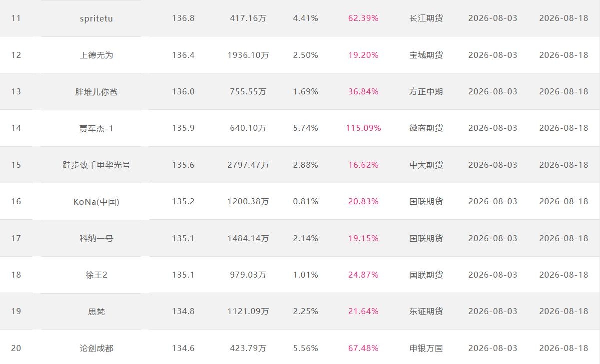Click the 115.09% return value in row 14

[363, 128]
